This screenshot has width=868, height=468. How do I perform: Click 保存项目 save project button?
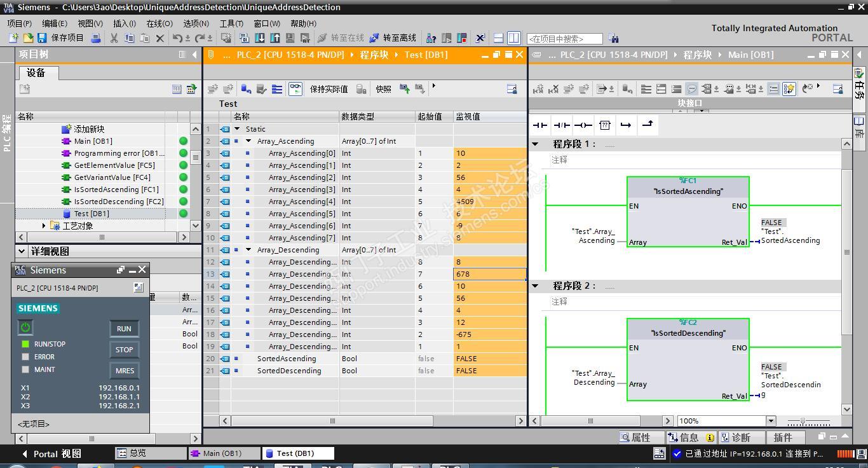pyautogui.click(x=61, y=38)
